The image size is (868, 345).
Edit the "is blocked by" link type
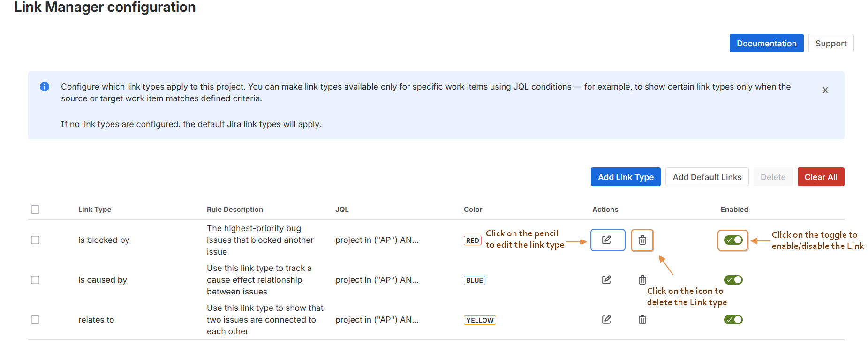click(607, 240)
